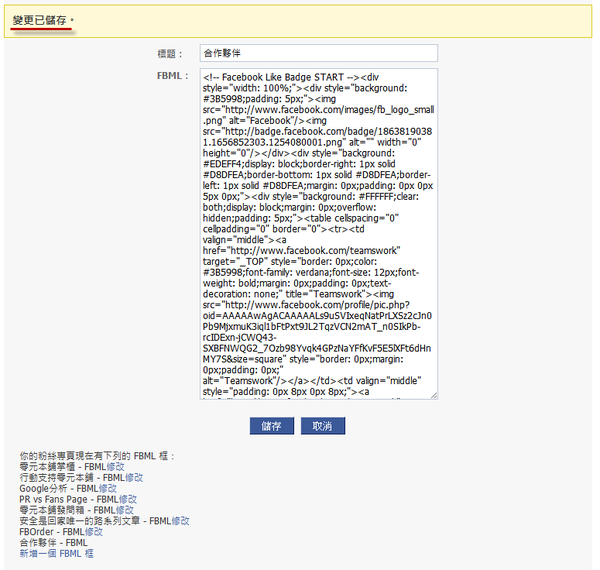
Task: Open 修改 link for FBOrder FBML
Action: click(x=93, y=532)
